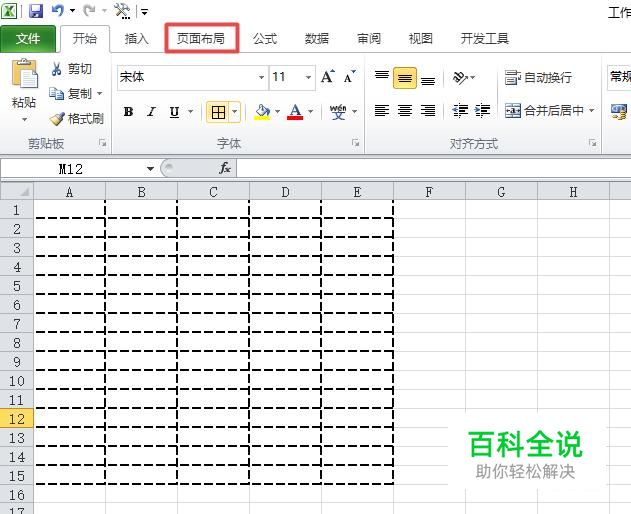Viewport: 631px width, 514px height.
Task: Open the Undo history dropdown arrow
Action: 72,11
